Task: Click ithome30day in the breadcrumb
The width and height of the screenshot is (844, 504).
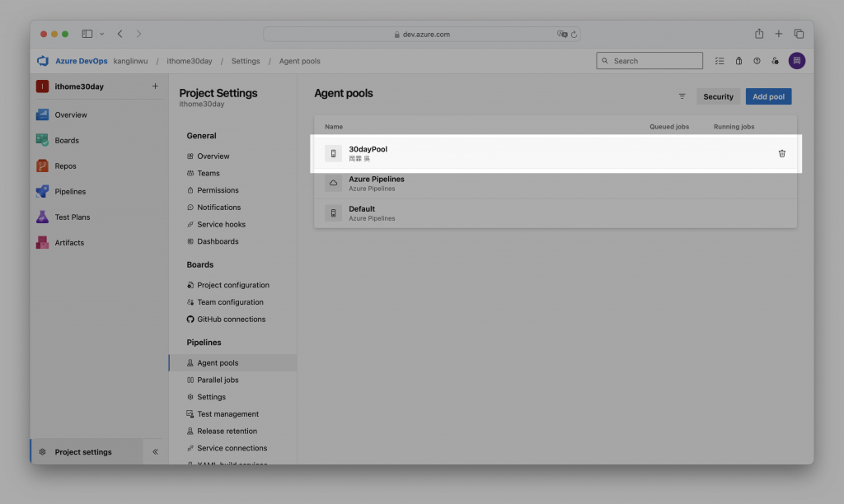Action: tap(190, 61)
